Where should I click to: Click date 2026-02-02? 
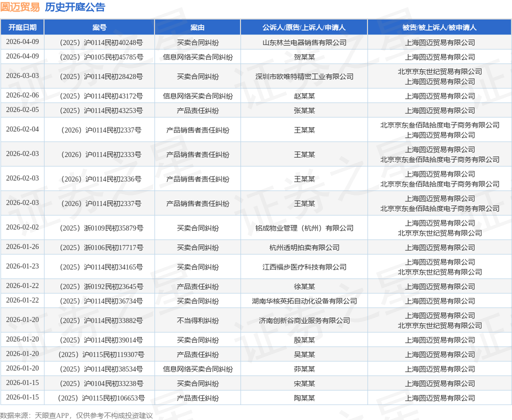click(22, 227)
